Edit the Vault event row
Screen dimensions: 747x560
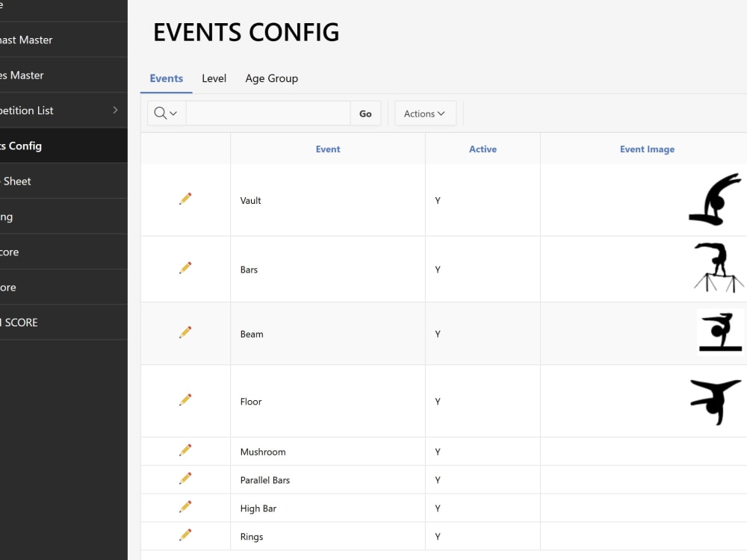[185, 199]
